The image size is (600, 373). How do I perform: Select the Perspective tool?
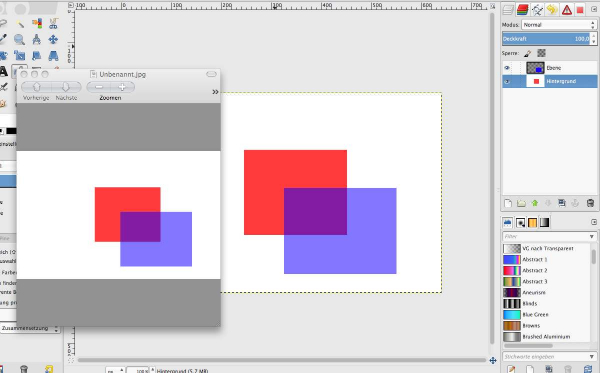(x=53, y=56)
